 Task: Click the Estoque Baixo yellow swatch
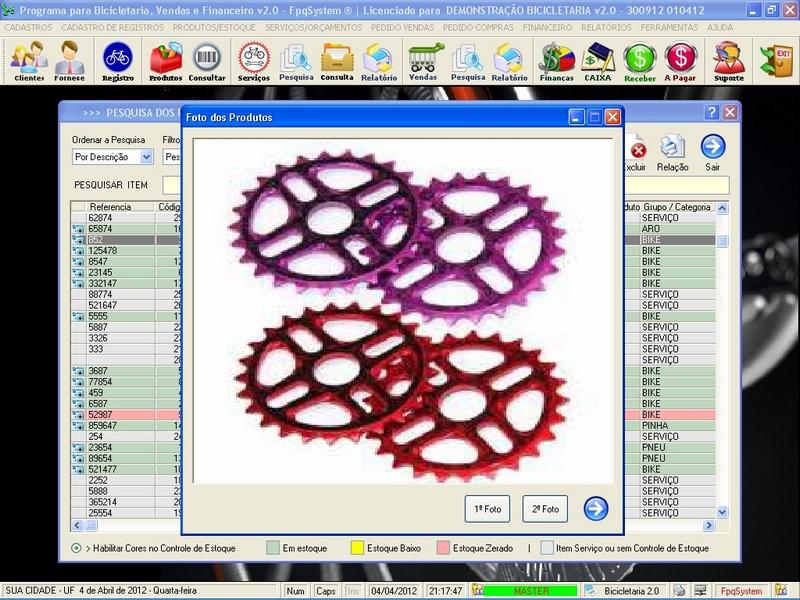[357, 548]
